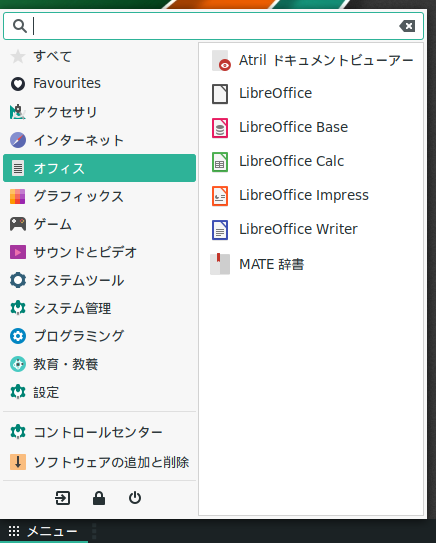This screenshot has height=543, width=436.
Task: Clear the search field with backspace icon
Action: [407, 26]
